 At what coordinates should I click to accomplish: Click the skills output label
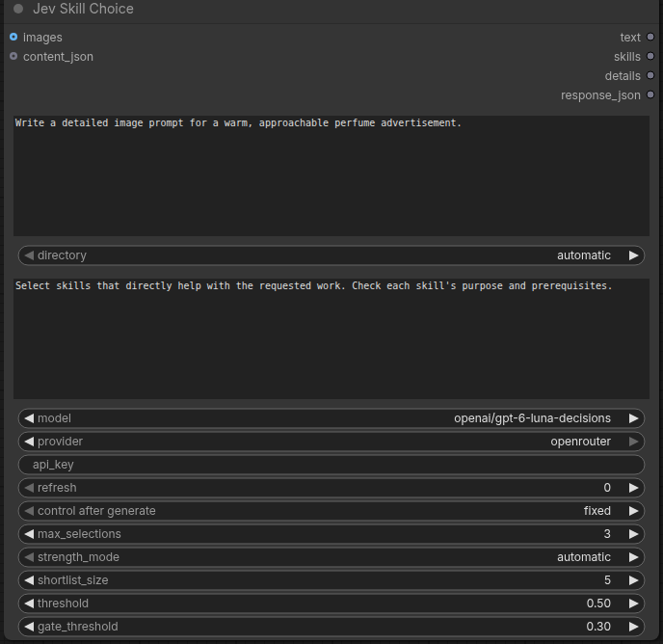pos(627,57)
